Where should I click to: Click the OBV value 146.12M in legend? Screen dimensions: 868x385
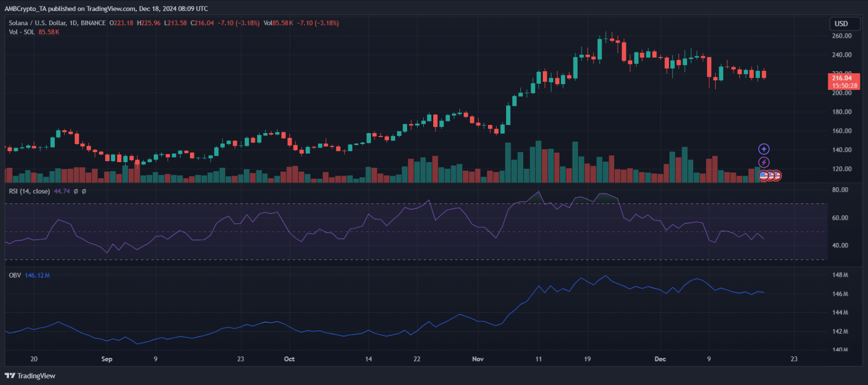click(x=37, y=275)
